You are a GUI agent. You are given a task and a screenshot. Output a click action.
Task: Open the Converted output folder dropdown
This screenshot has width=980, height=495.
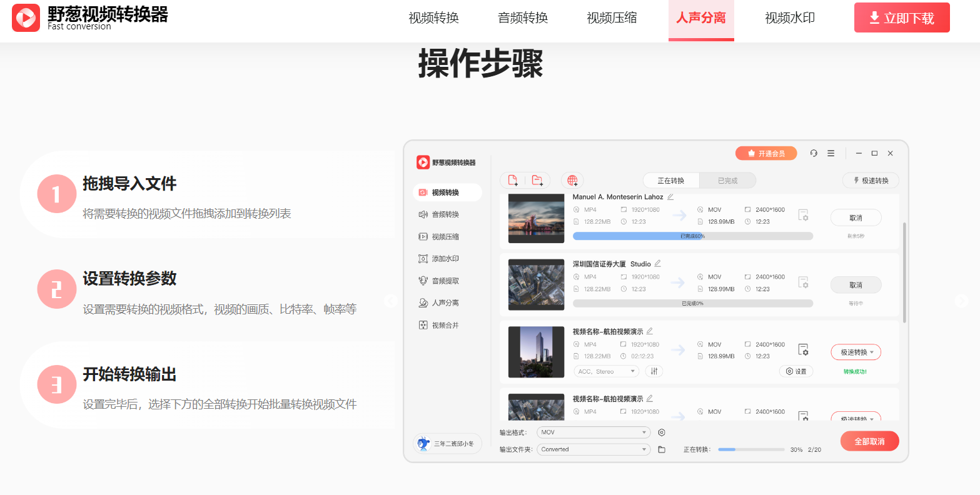click(593, 449)
